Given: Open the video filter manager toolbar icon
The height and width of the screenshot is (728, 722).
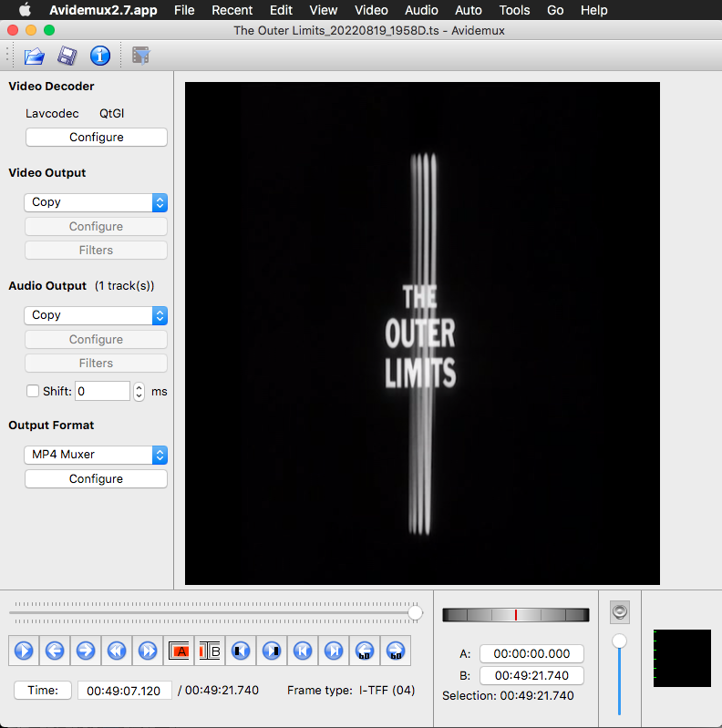Looking at the screenshot, I should pyautogui.click(x=140, y=56).
